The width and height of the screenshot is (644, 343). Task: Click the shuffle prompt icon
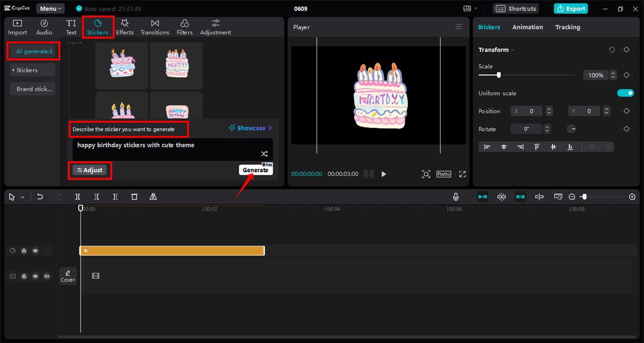point(264,154)
